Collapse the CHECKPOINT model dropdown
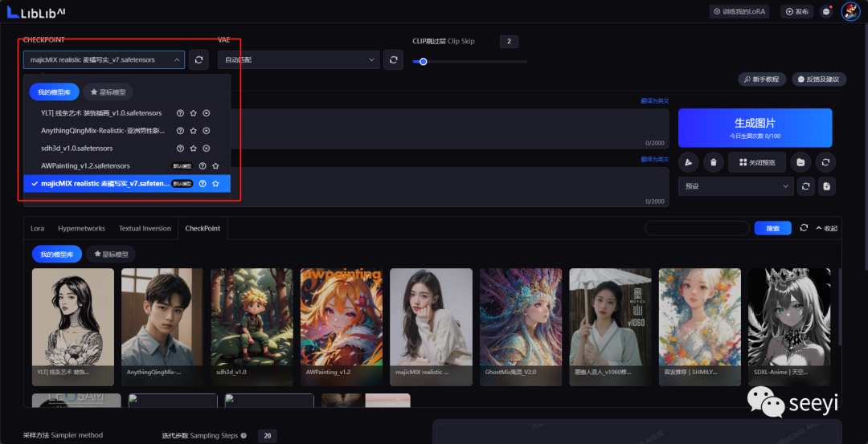The height and width of the screenshot is (444, 868). coord(104,59)
